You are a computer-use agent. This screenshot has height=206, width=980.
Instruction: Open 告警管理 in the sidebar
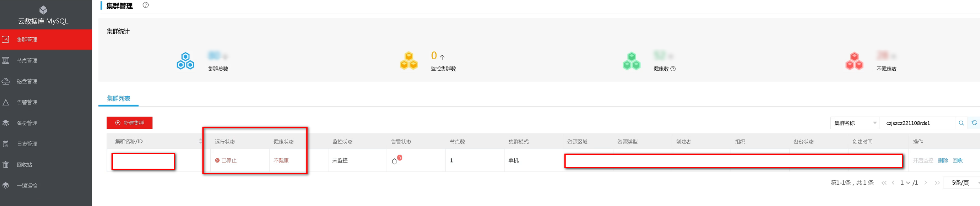pos(27,103)
